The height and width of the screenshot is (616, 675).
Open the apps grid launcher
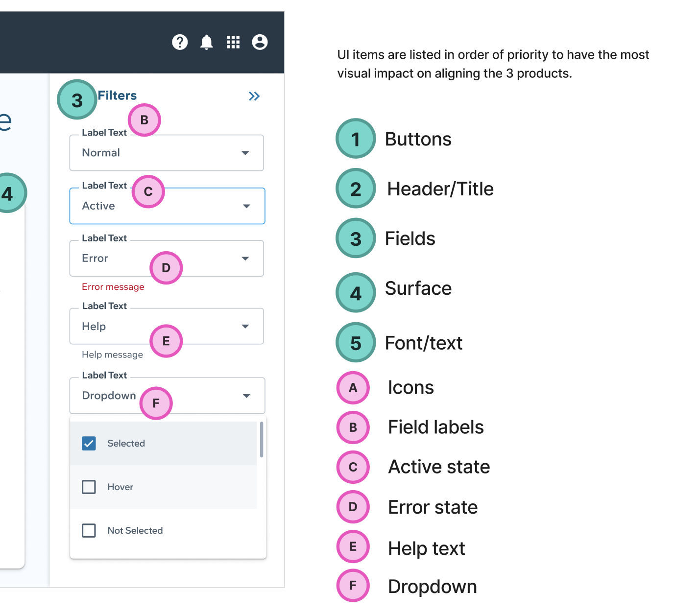pos(233,42)
